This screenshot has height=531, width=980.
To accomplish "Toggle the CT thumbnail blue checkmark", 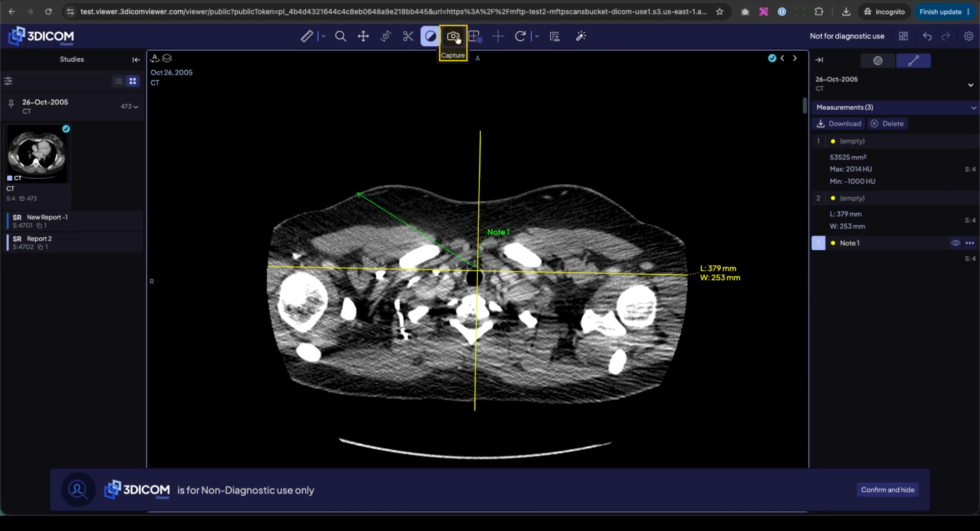I will click(x=66, y=129).
